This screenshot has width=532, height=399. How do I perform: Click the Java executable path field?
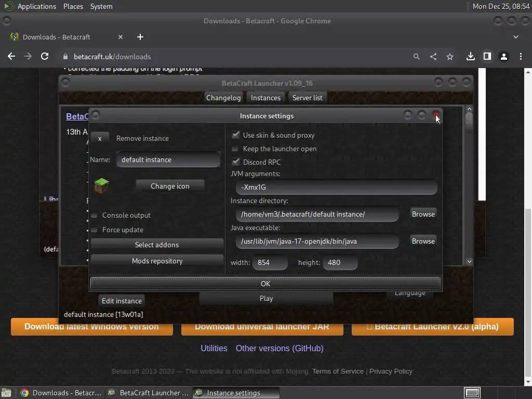tap(317, 241)
